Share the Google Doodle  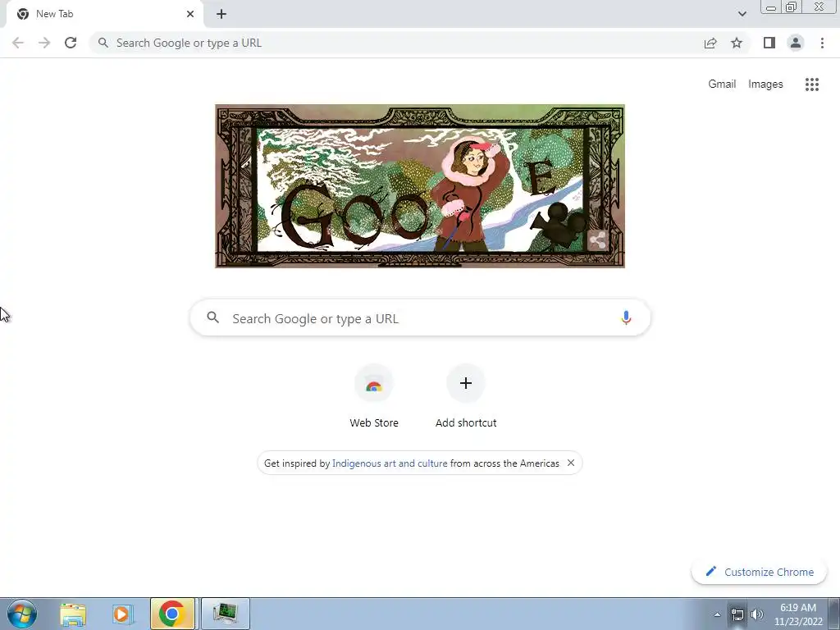coord(598,240)
